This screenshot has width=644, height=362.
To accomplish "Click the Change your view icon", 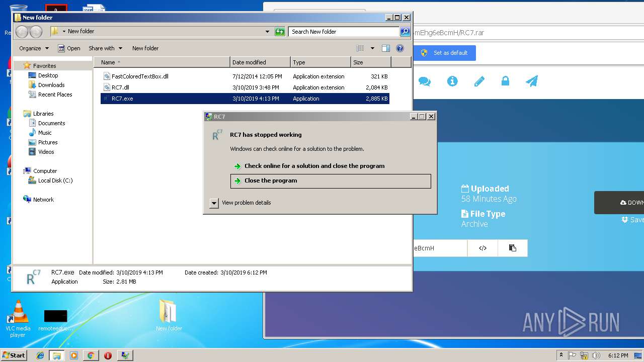I will coord(360,48).
